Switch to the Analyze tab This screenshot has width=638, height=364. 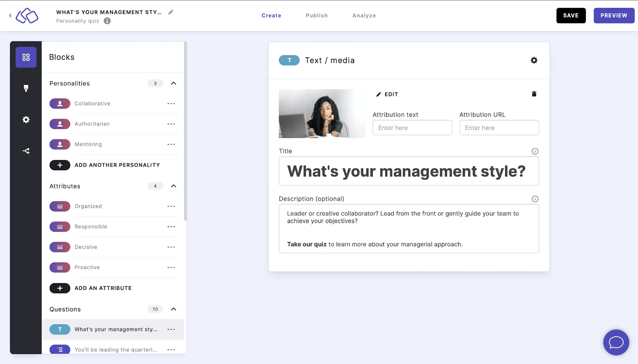point(364,16)
